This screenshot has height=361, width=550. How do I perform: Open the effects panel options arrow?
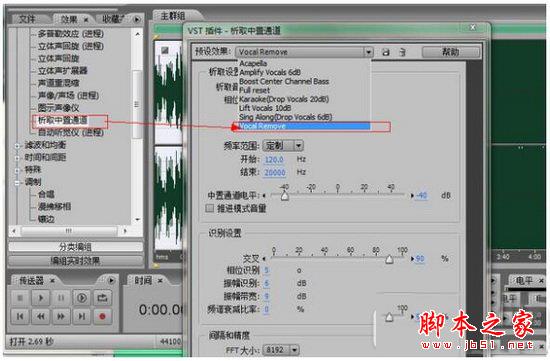[137, 20]
